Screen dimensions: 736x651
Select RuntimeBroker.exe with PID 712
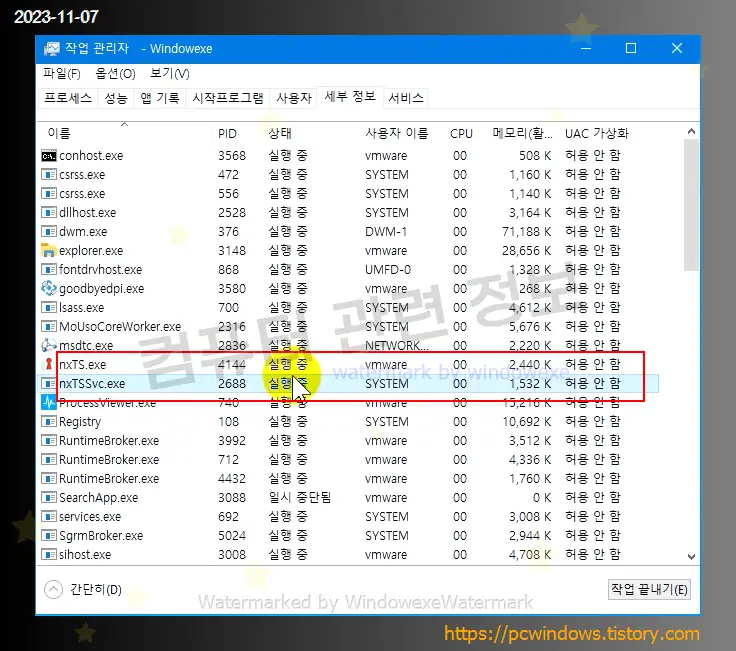(x=109, y=460)
